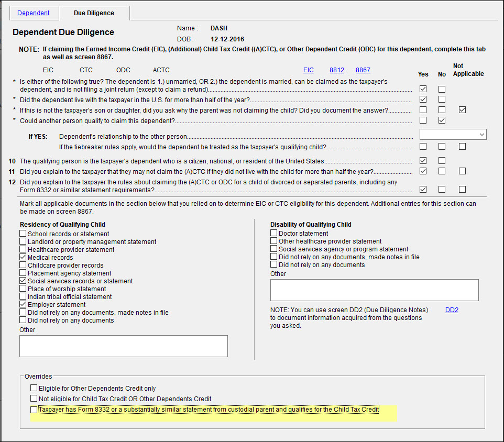Image resolution: width=504 pixels, height=442 pixels.
Task: Check residency Did not rely, made notes in file
Action: coord(23,312)
